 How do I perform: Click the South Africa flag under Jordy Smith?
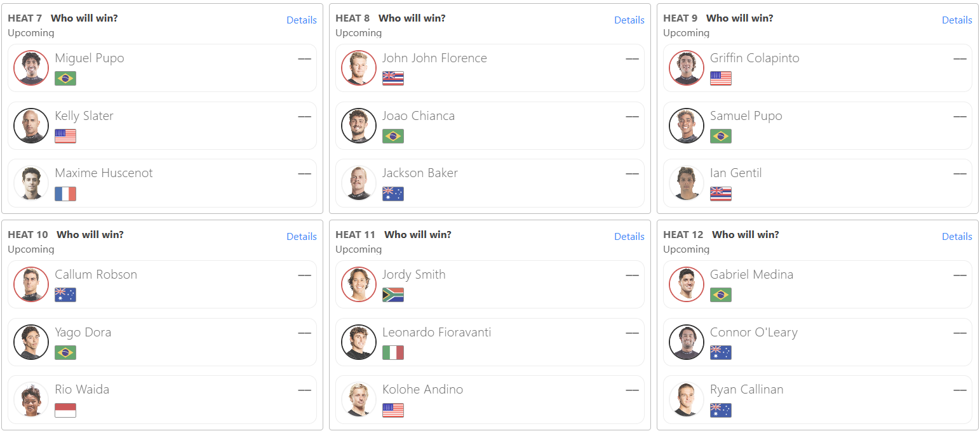(x=393, y=295)
